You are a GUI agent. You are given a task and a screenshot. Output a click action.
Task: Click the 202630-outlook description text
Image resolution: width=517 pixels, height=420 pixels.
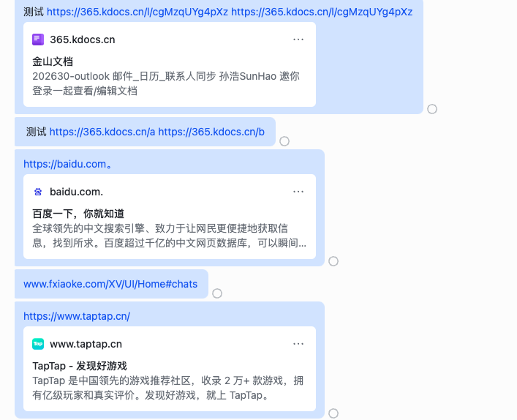point(166,83)
